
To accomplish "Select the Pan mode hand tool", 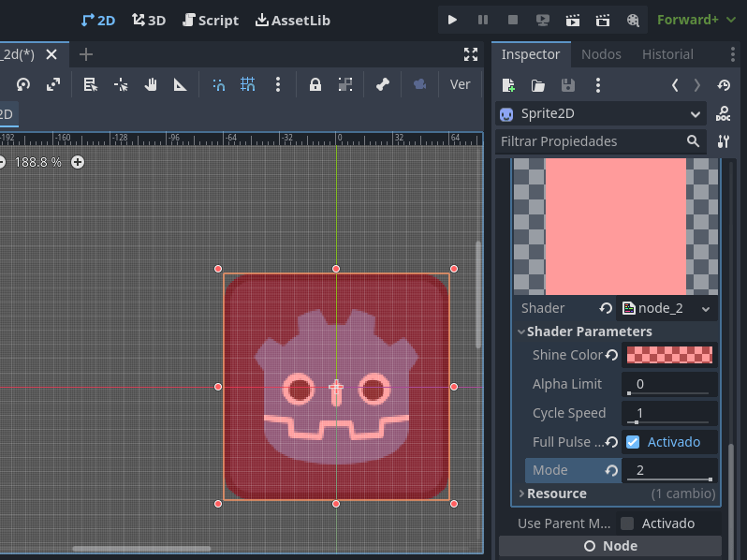I will click(151, 85).
